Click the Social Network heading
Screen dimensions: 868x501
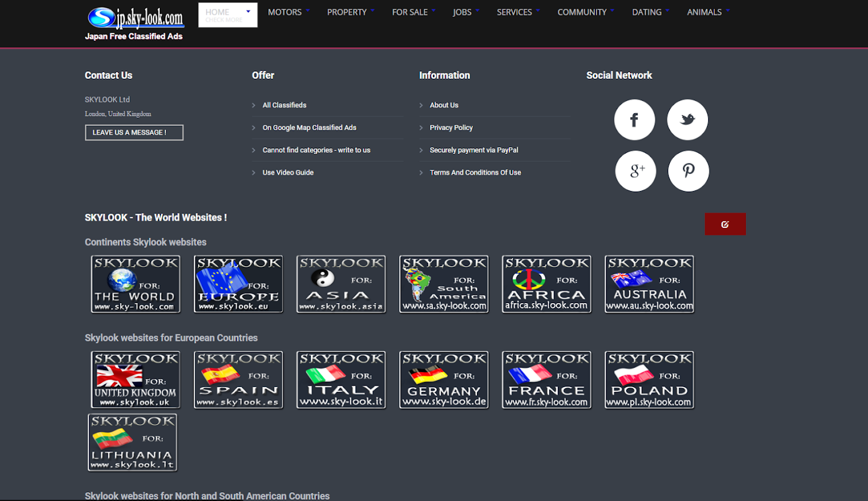[x=619, y=75]
